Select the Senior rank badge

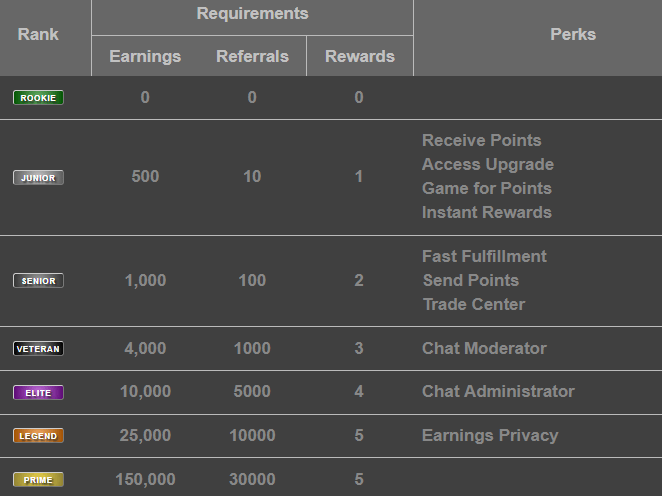click(x=38, y=281)
